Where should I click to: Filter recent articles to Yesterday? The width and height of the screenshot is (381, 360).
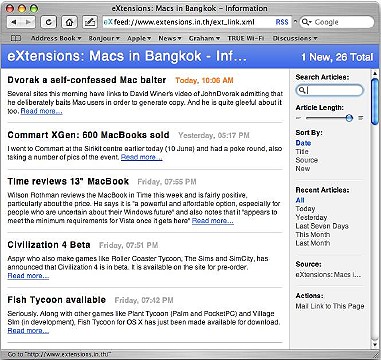coord(311,218)
